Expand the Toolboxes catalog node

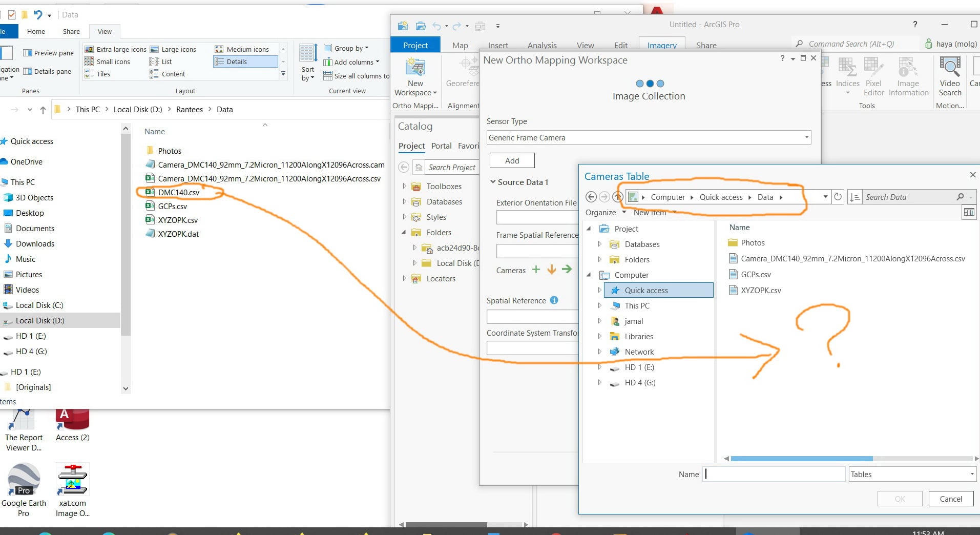404,186
